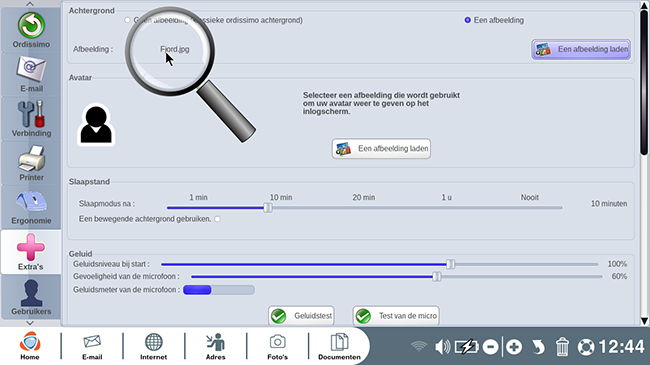Enable the moving background checkbox
The height and width of the screenshot is (365, 650).
pos(217,219)
